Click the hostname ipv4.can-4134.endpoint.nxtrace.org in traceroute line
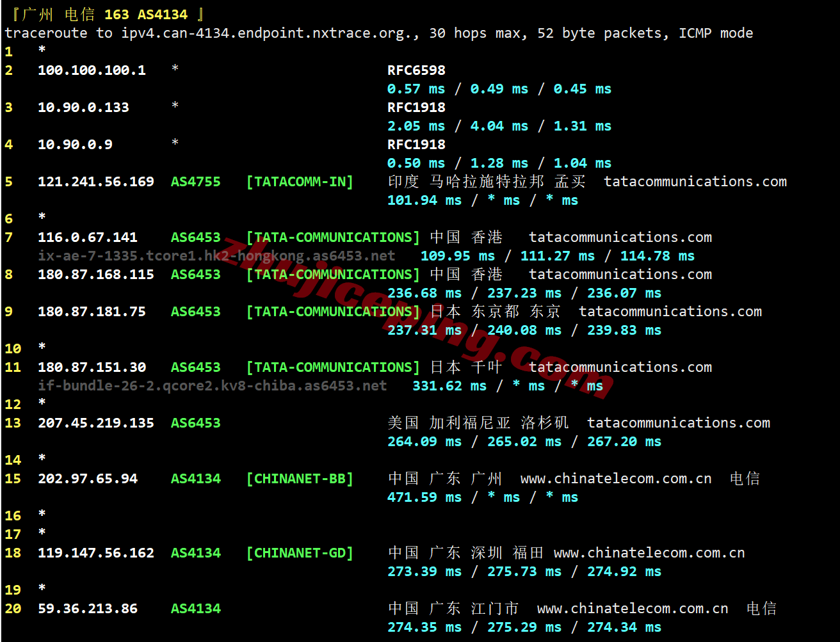This screenshot has width=840, height=642. pyautogui.click(x=266, y=33)
